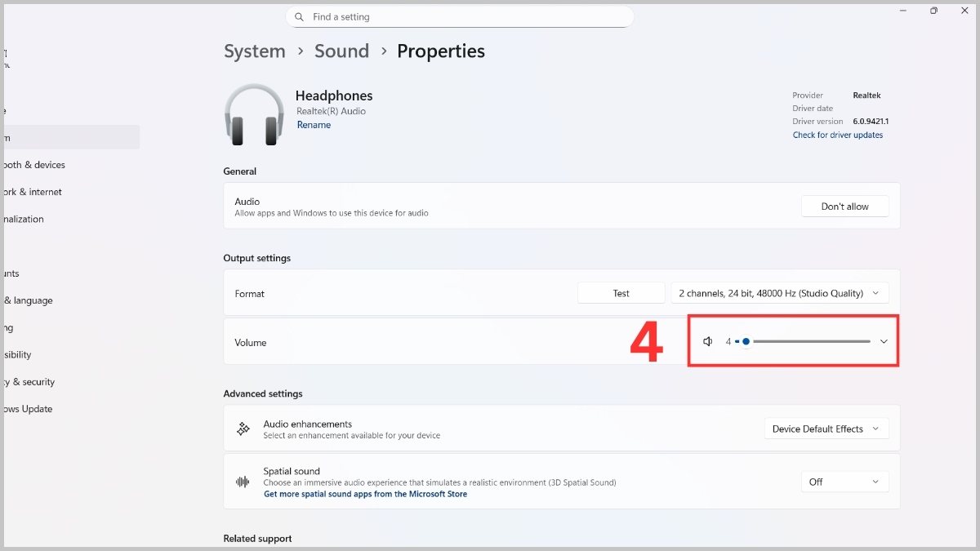The image size is (980, 551).
Task: Click the search magnifier icon
Action: 299,17
